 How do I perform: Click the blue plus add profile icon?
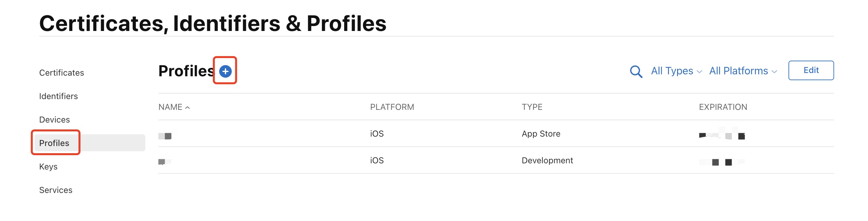tap(225, 71)
